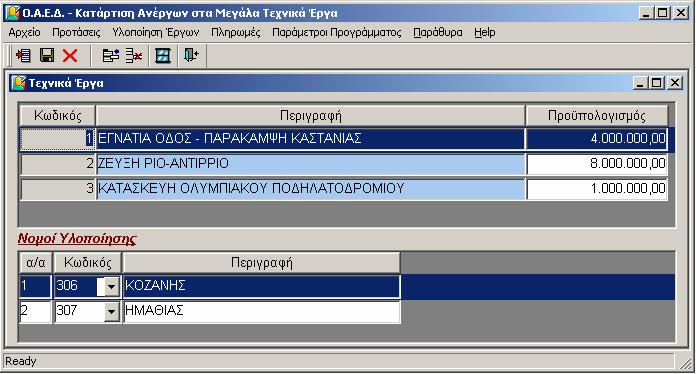Select the ΖΕΥΞΗ ΡΙΟ-ΑΝΤΙΡΡΙΟ description cell
This screenshot has width=696, height=374.
311,164
